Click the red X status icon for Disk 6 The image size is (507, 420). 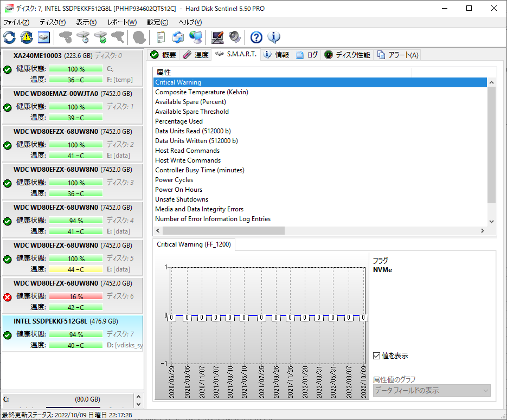(8, 297)
